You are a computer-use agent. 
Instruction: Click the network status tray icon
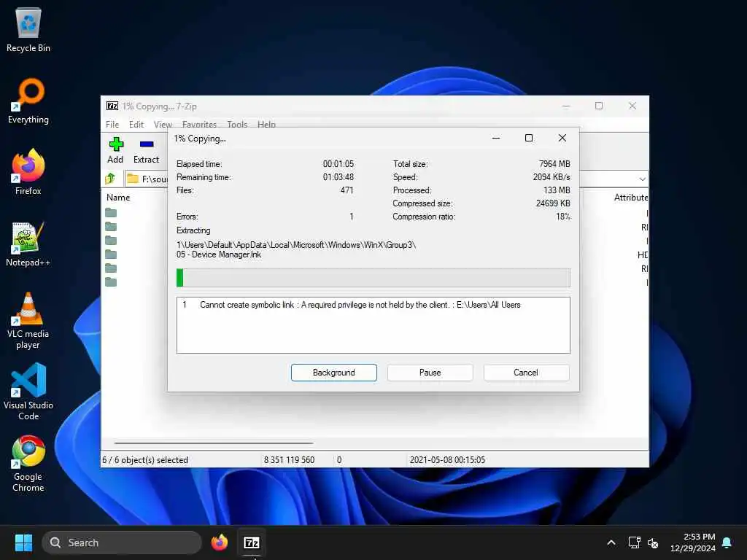(634, 542)
